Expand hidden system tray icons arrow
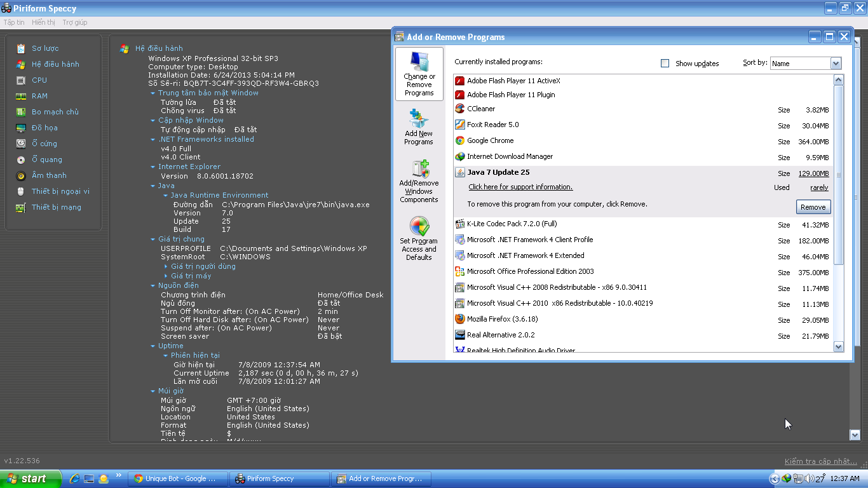Screen dimensions: 868x488 pyautogui.click(x=774, y=478)
